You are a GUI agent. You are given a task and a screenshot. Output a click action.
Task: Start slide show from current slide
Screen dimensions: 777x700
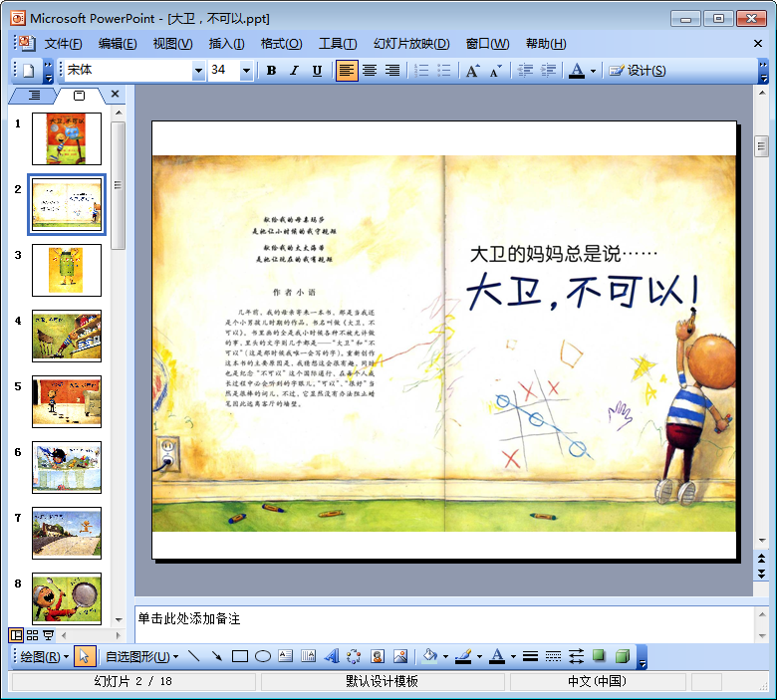(x=48, y=635)
